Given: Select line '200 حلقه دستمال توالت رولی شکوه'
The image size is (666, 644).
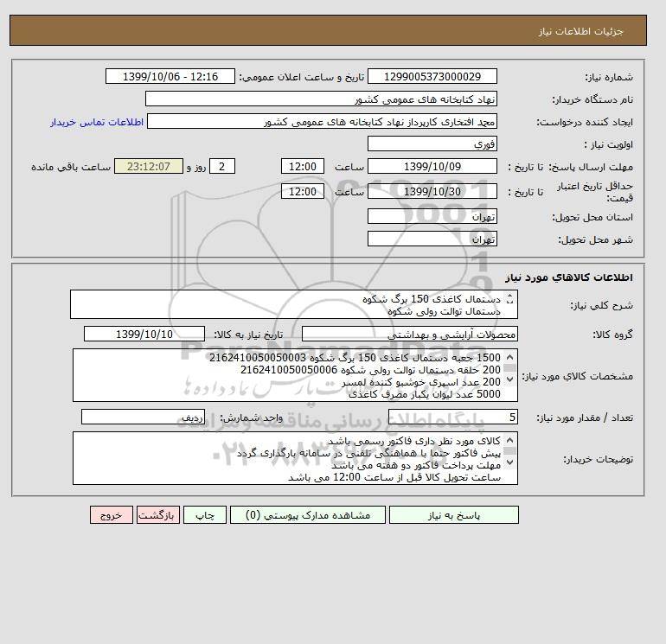Looking at the screenshot, I should pyautogui.click(x=370, y=370).
